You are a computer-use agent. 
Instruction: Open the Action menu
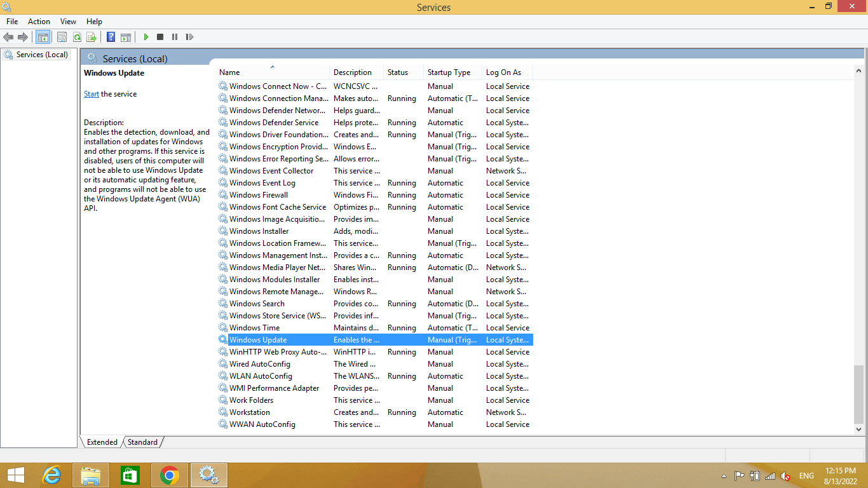39,22
